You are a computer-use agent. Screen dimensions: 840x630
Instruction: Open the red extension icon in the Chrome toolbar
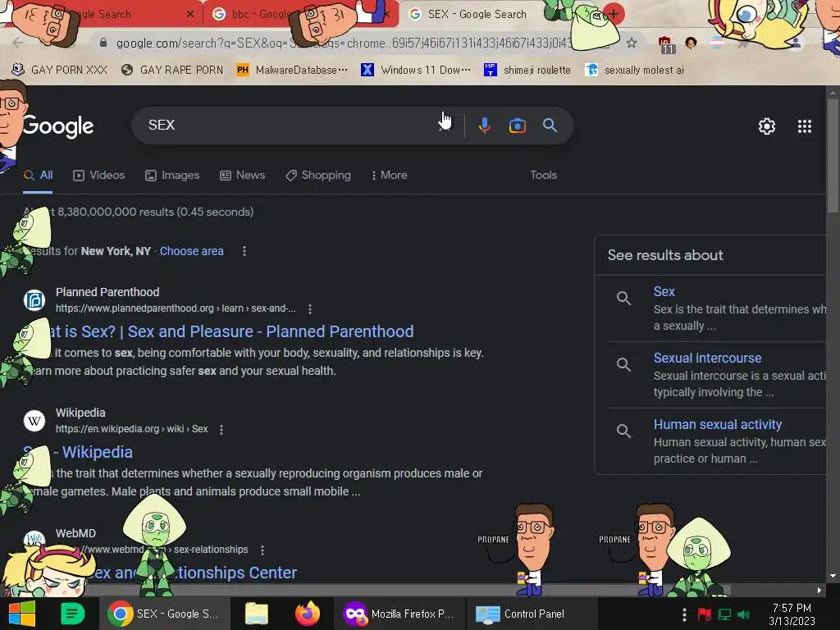coord(665,44)
